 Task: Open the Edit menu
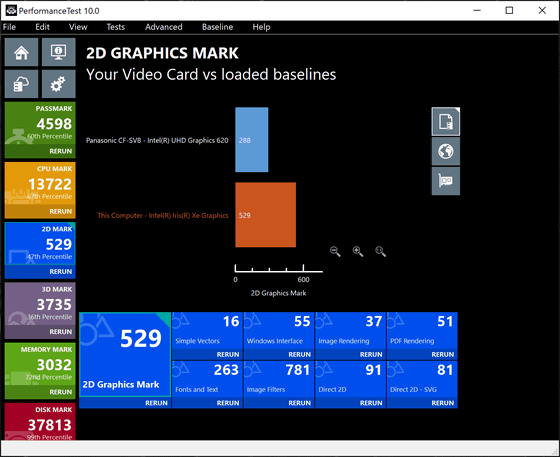[x=42, y=27]
